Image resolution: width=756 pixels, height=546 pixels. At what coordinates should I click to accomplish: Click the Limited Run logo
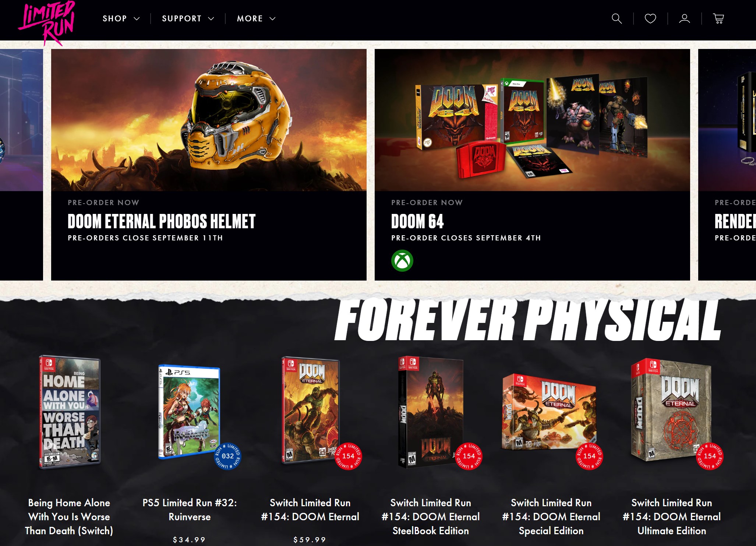pyautogui.click(x=47, y=22)
